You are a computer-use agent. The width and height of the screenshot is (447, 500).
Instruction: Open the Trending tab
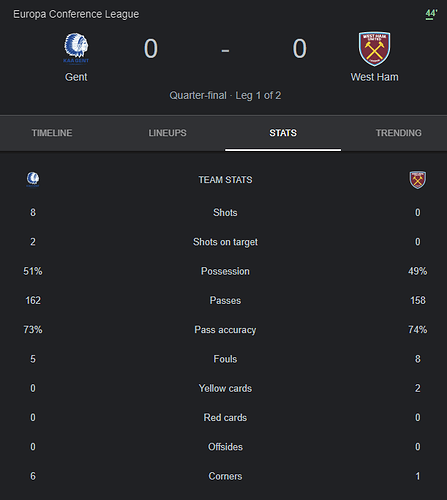[x=399, y=133]
